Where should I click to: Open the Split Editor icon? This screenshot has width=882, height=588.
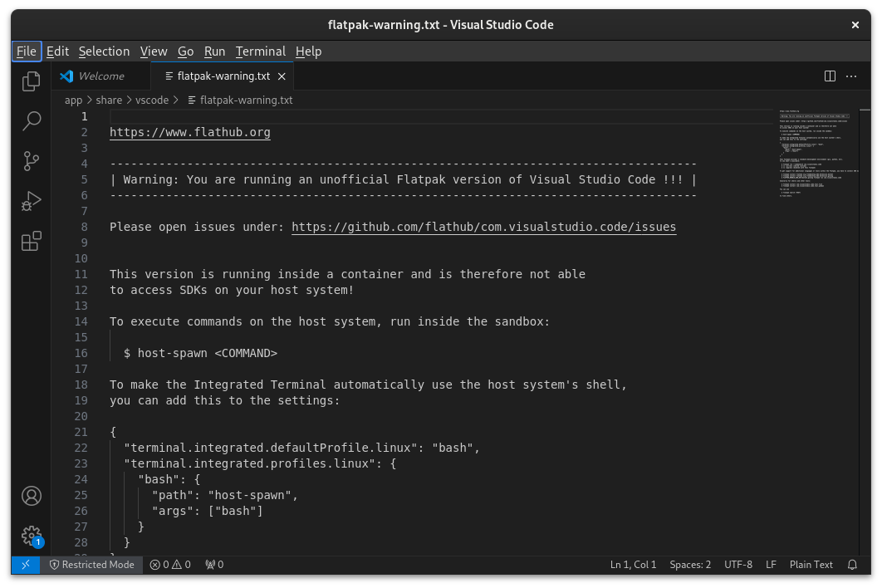point(829,76)
